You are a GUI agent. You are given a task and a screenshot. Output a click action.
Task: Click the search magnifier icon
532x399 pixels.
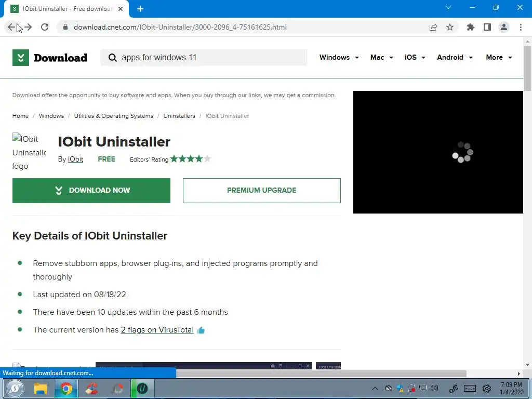[112, 58]
